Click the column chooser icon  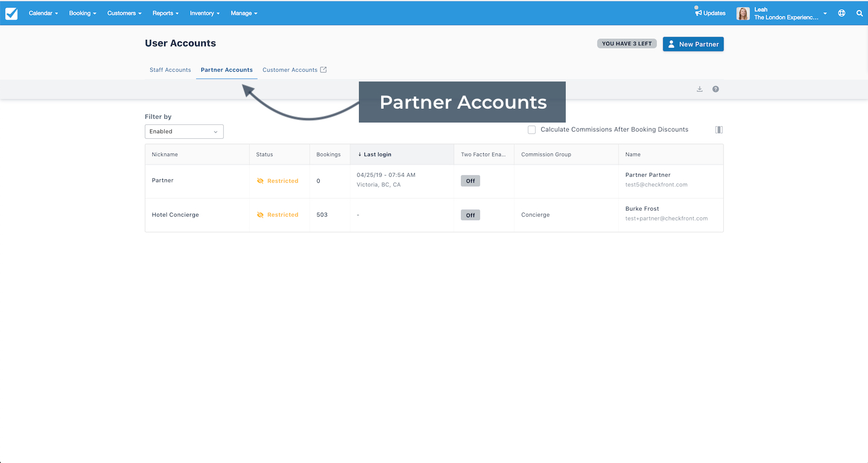tap(719, 130)
